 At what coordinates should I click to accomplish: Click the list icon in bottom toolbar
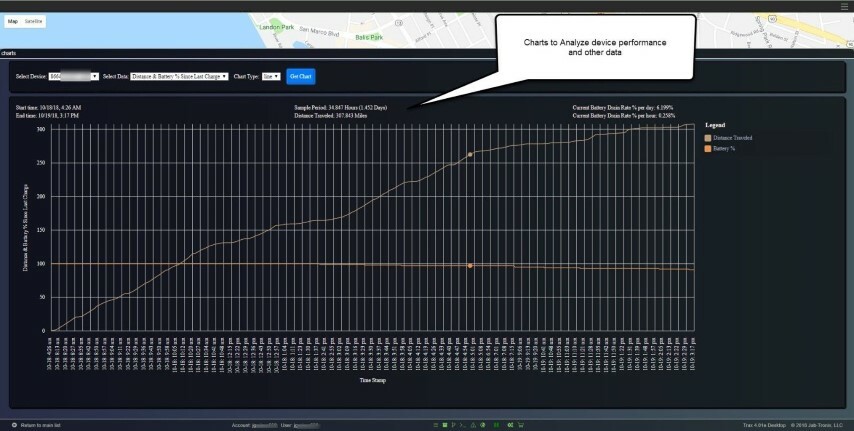pos(436,425)
